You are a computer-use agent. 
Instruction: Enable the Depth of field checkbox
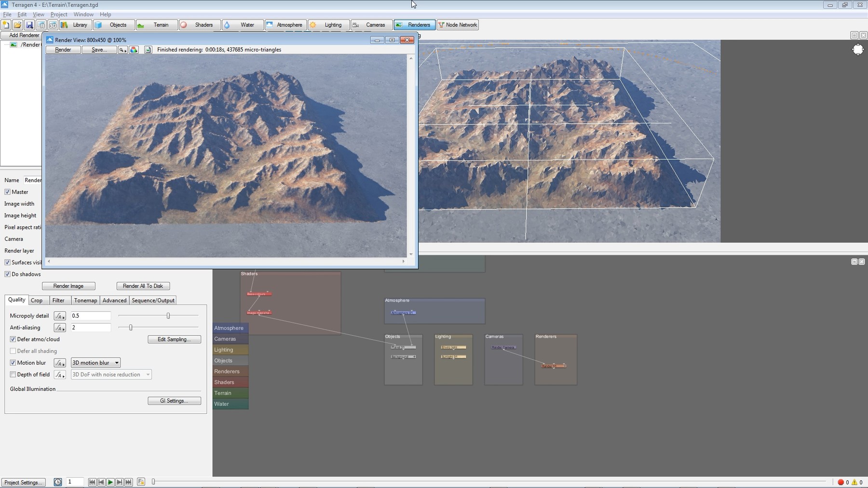click(14, 374)
